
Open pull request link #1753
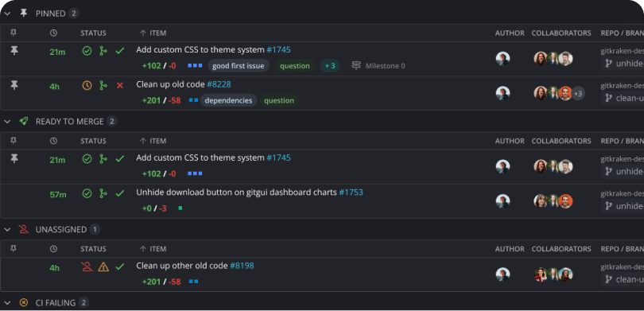351,192
